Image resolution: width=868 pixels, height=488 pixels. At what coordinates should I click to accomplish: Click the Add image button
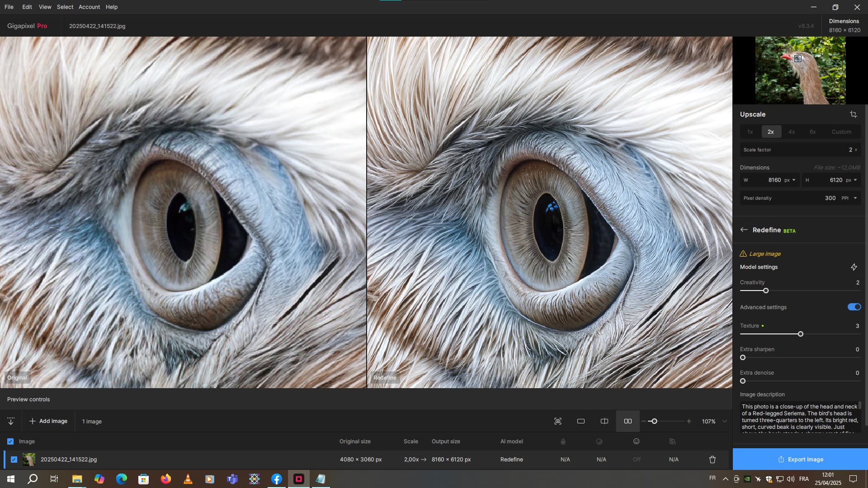click(48, 421)
